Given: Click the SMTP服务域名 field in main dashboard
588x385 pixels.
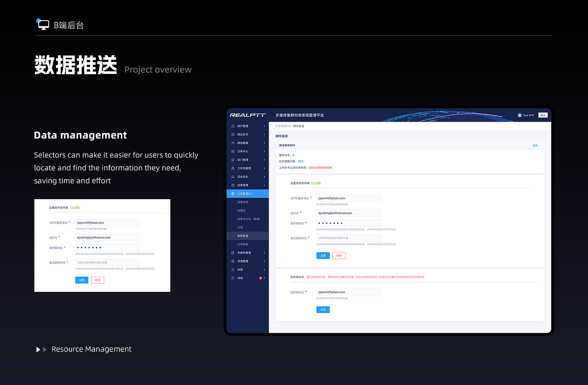Looking at the screenshot, I should pyautogui.click(x=349, y=198).
